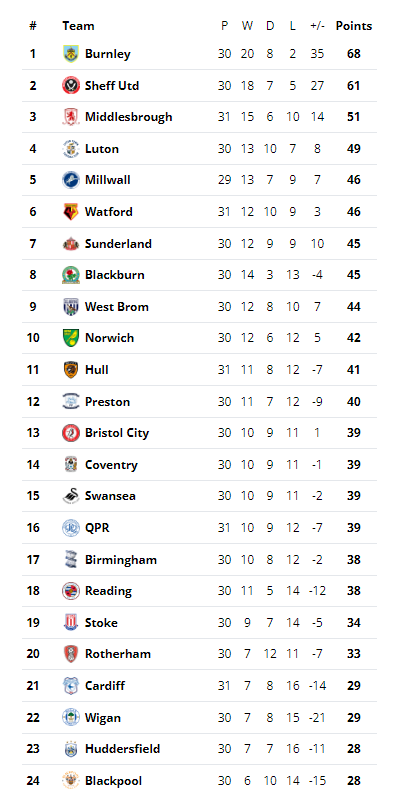This screenshot has width=394, height=799.
Task: Open the West Brom team link
Action: pos(117,307)
